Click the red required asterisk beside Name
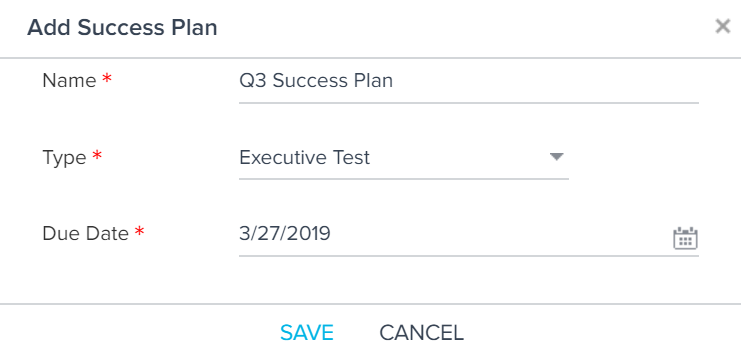741x363 pixels. 107,78
